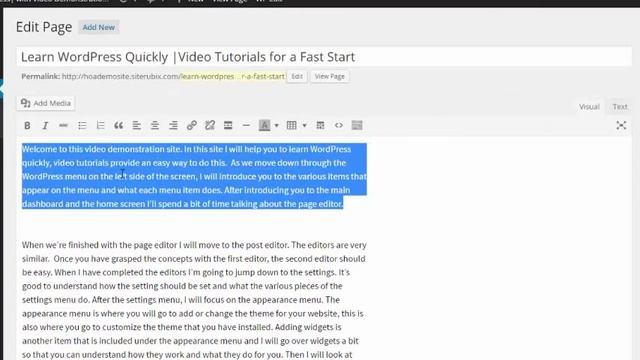Screen dimensions: 640x360
Task: Open text color dropdown arrow
Action: (x=276, y=125)
